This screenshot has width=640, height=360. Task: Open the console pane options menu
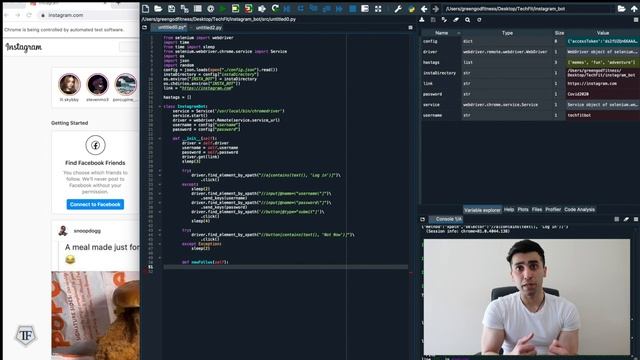[636, 219]
